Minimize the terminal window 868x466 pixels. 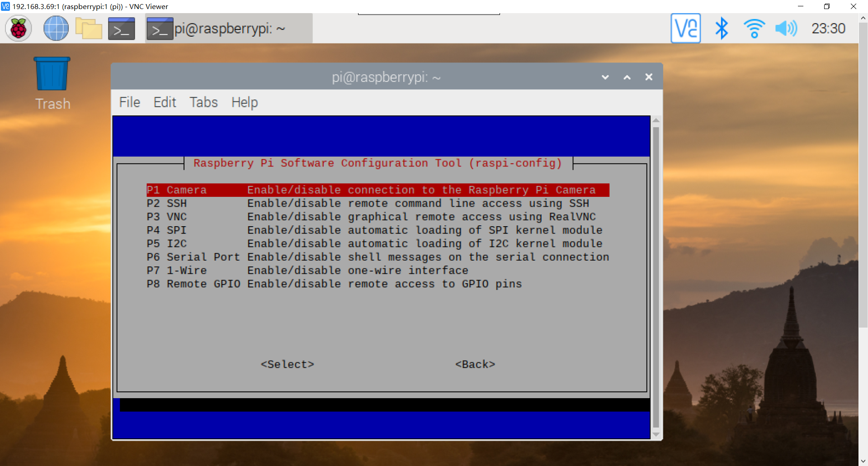pyautogui.click(x=605, y=77)
